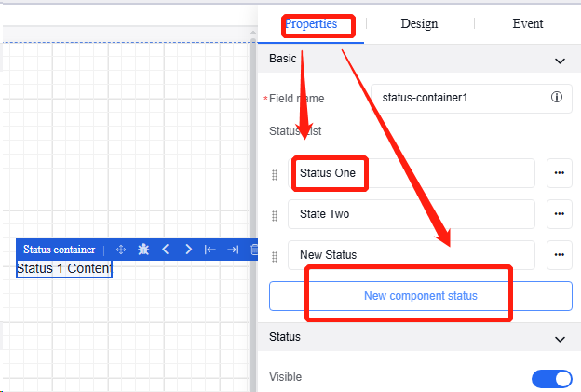This screenshot has height=392, width=581.
Task: Switch to the Design tab
Action: click(419, 24)
